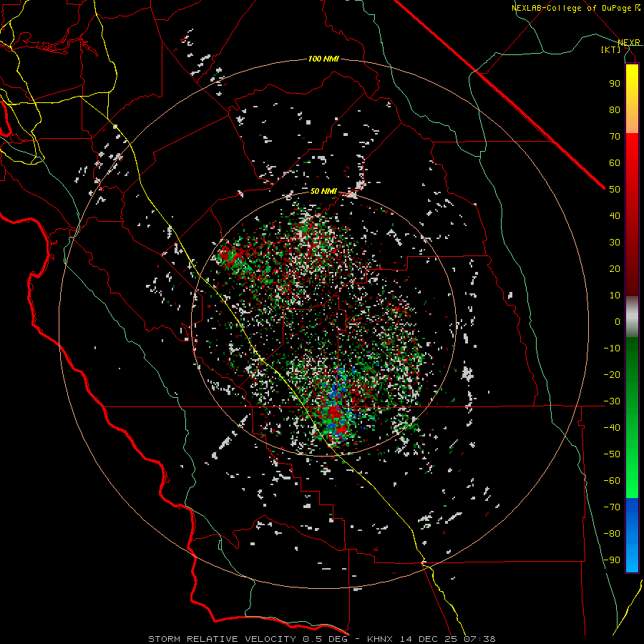This screenshot has width=644, height=644.
Task: Click the -10 value on velocity scale
Action: click(612, 348)
